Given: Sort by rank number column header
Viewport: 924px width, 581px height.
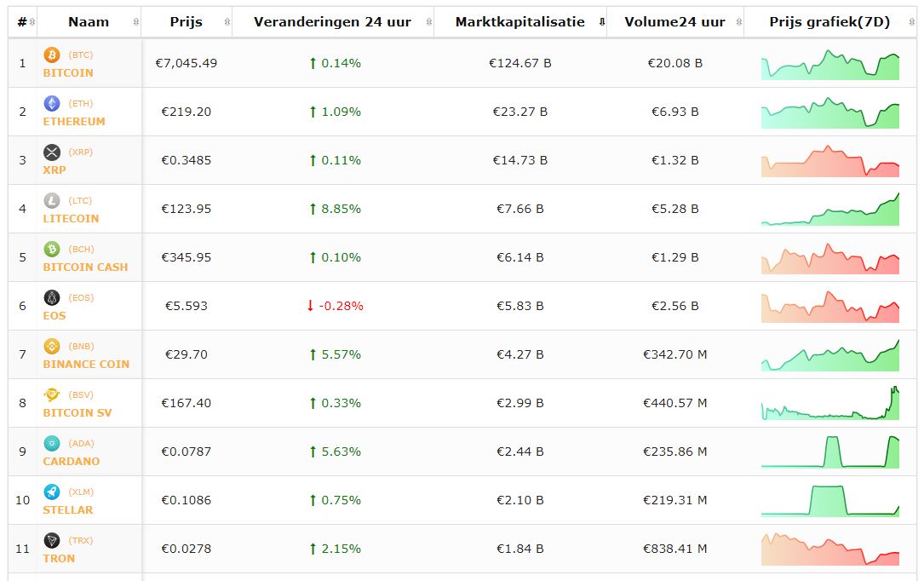Looking at the screenshot, I should (23, 22).
